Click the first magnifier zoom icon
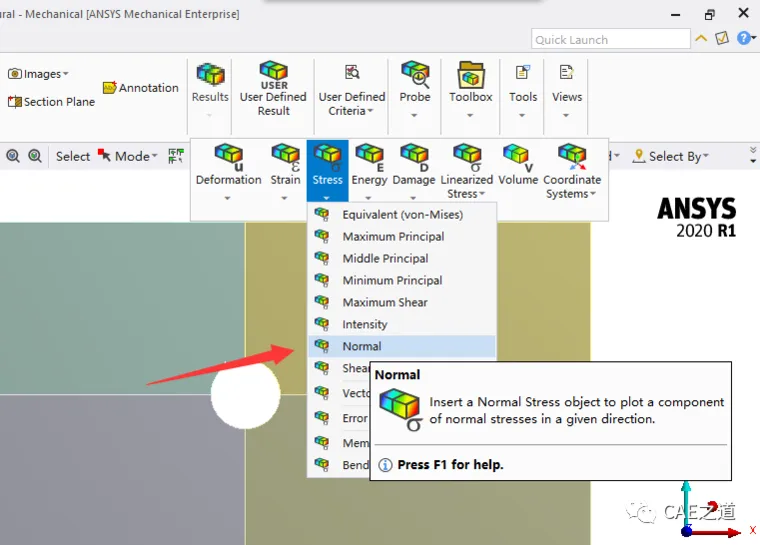This screenshot has height=545, width=760. coord(13,156)
